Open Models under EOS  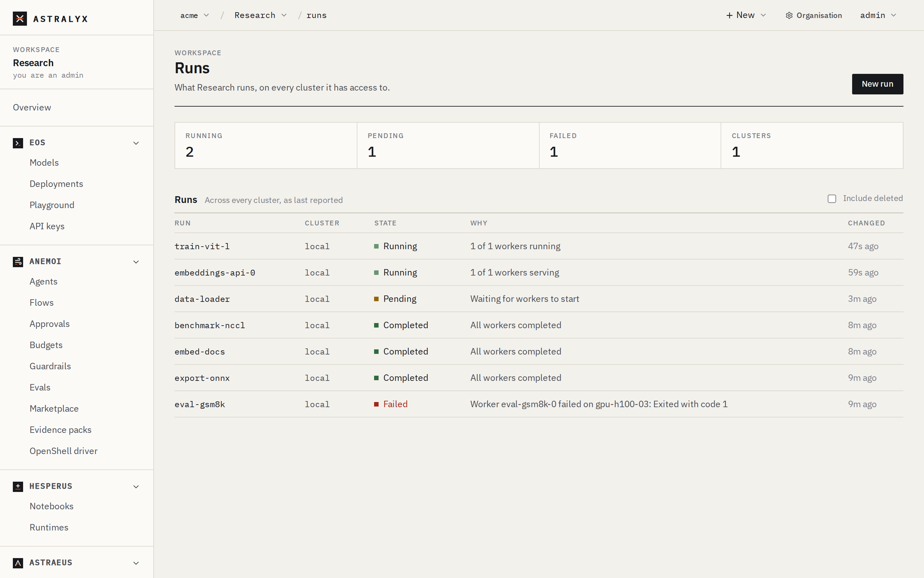click(44, 162)
